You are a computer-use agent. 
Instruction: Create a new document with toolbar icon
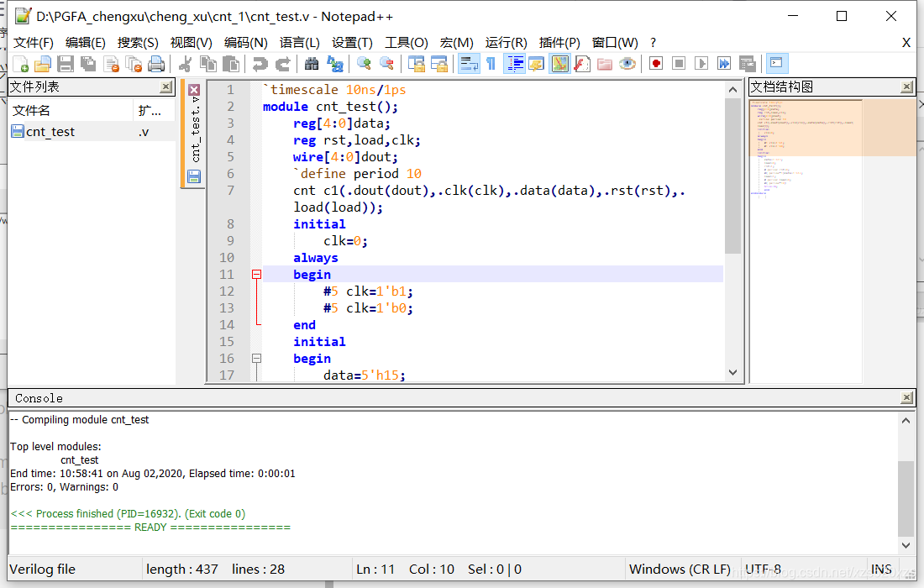click(21, 64)
